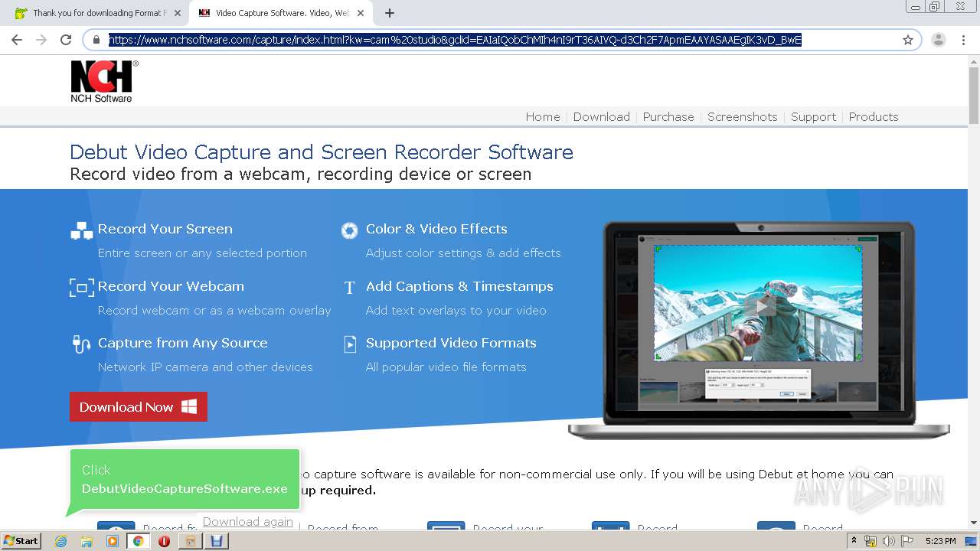Open the Home menu item
The image size is (980, 551).
(x=543, y=116)
